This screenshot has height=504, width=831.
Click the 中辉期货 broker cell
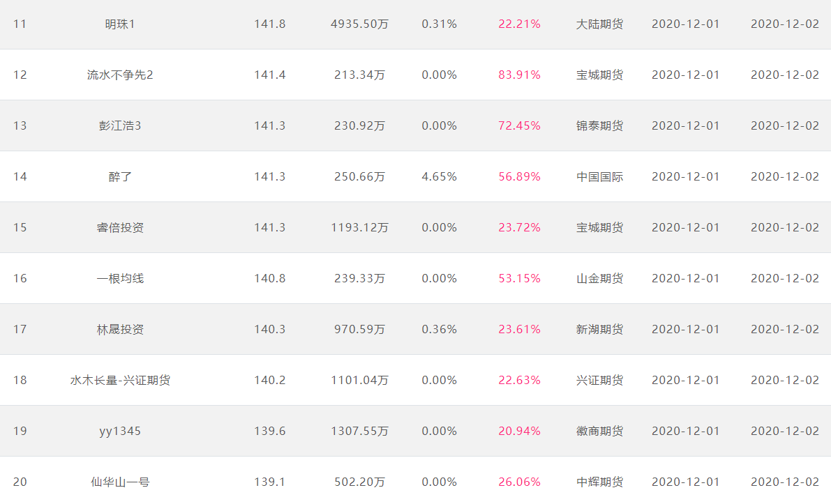pos(599,482)
